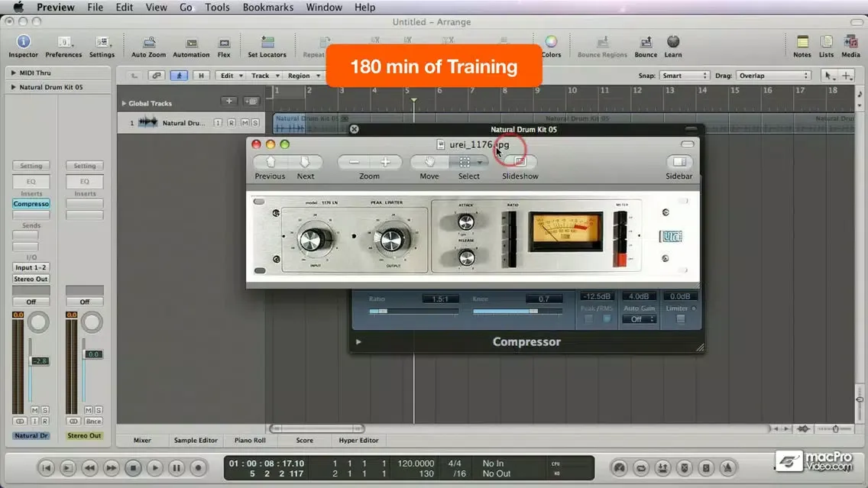Show the Preview Sidebar
The image size is (868, 488).
[679, 162]
